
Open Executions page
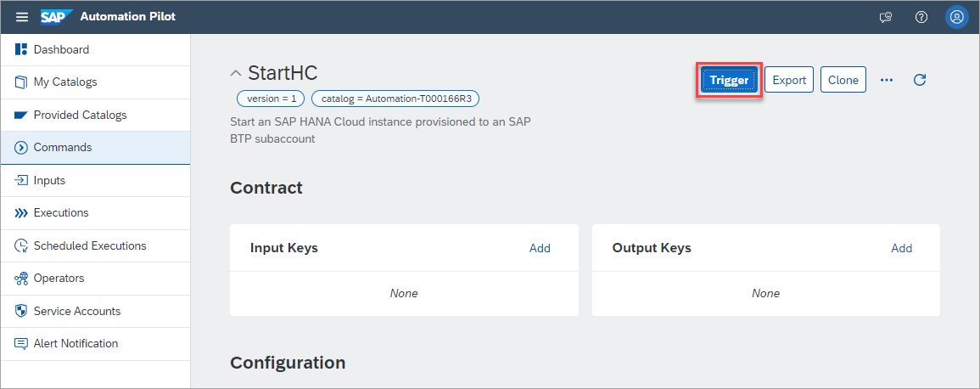pos(95,212)
